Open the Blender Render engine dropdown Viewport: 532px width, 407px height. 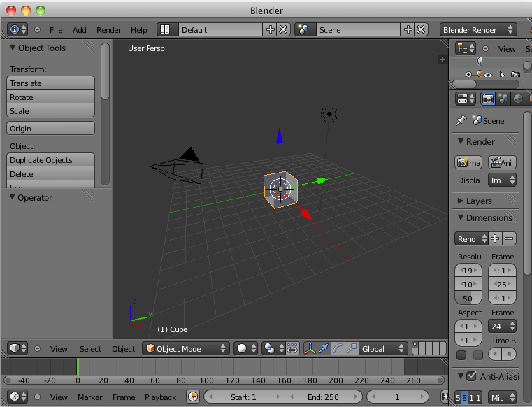478,30
